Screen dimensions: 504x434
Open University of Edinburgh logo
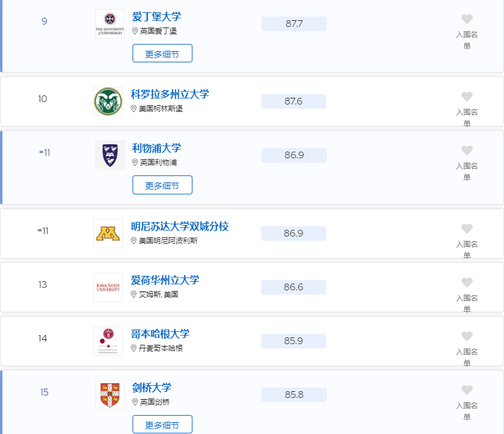[x=110, y=24]
